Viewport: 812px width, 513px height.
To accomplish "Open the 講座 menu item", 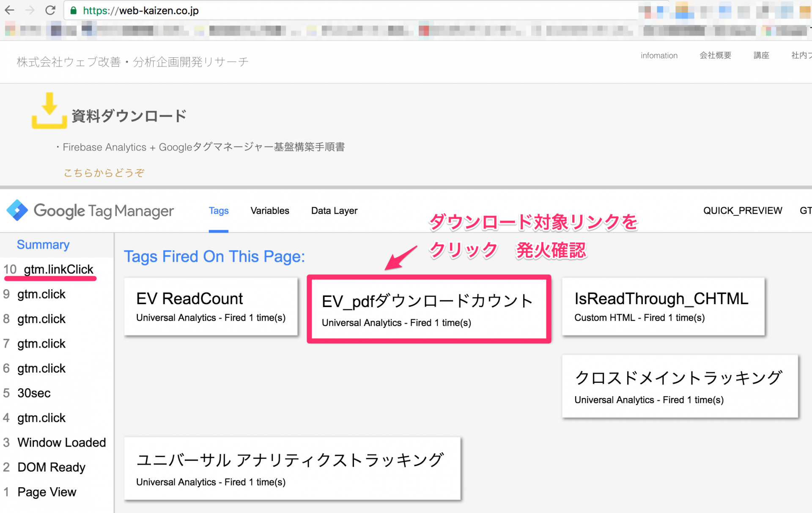I will 761,55.
